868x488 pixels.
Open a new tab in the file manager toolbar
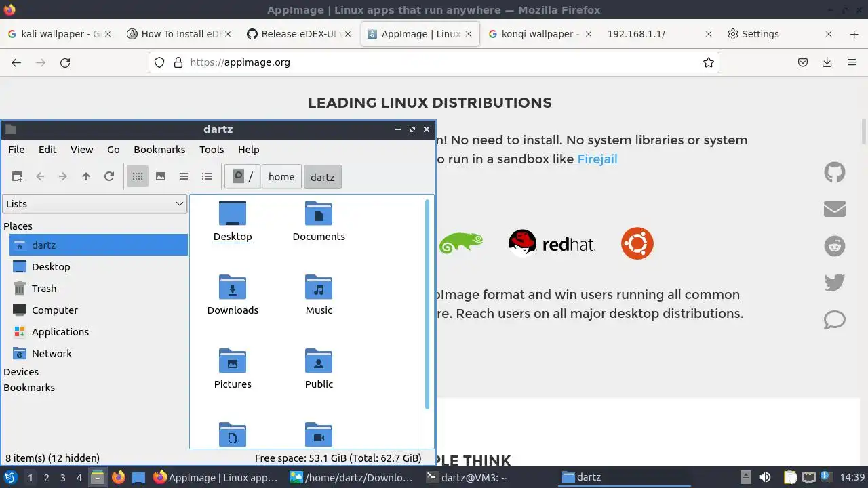click(x=17, y=176)
